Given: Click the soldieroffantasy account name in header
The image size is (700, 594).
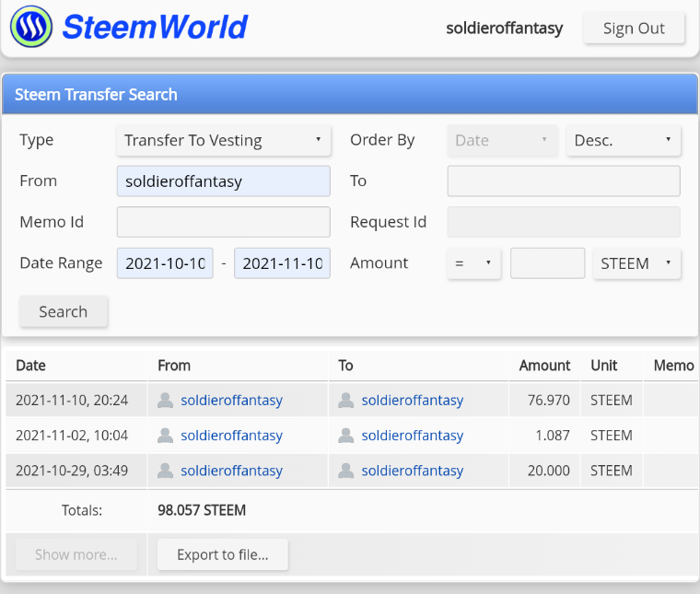Looking at the screenshot, I should point(505,29).
